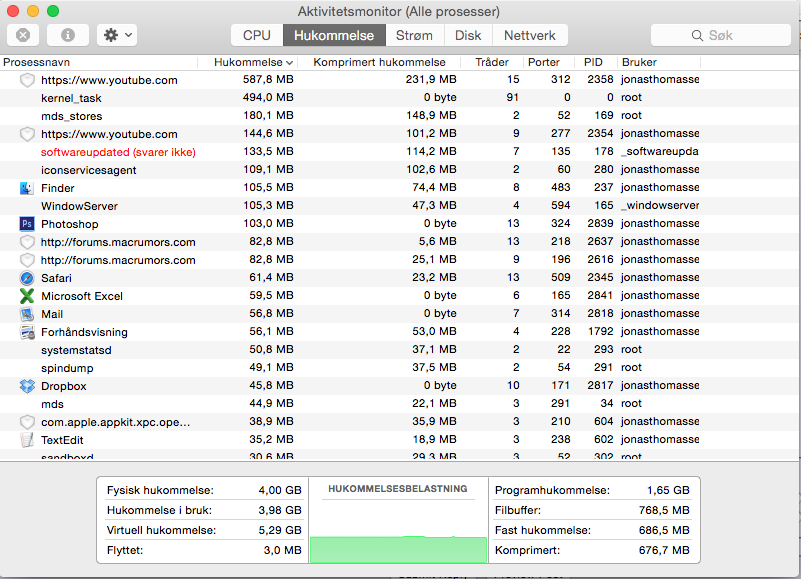Switch to the Disk tab
The image size is (801, 579).
point(468,35)
